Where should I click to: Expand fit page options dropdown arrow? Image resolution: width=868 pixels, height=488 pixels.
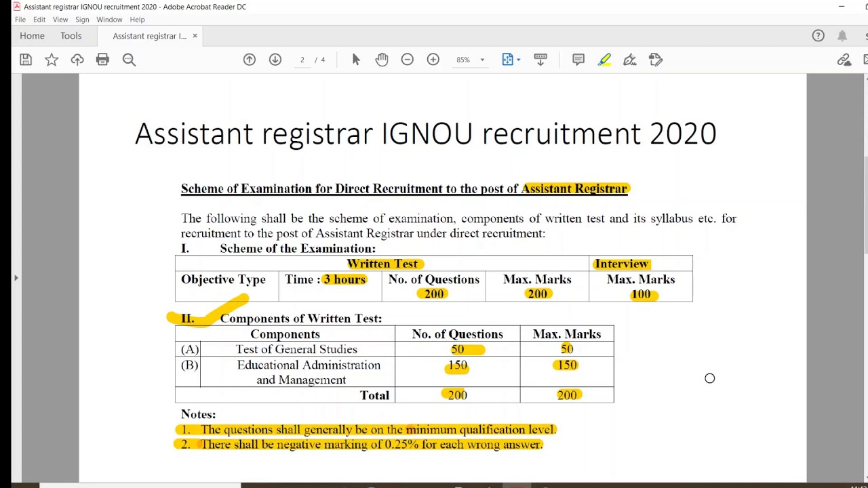(519, 60)
